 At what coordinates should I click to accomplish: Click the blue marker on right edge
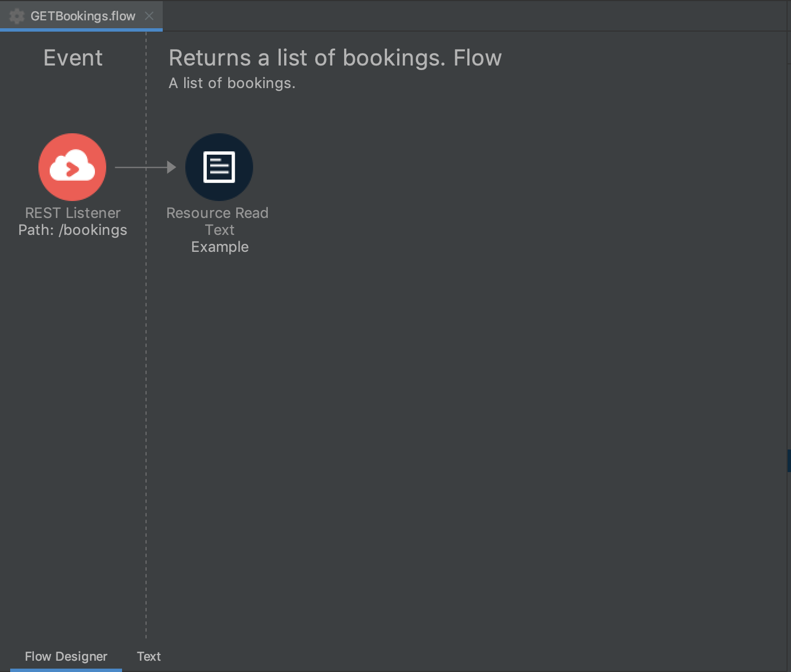(x=789, y=460)
